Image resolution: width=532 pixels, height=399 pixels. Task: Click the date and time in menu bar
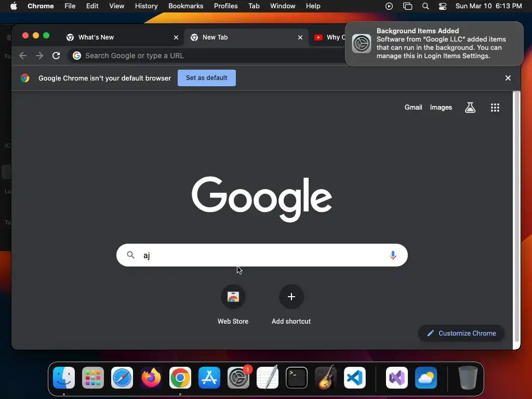488,6
